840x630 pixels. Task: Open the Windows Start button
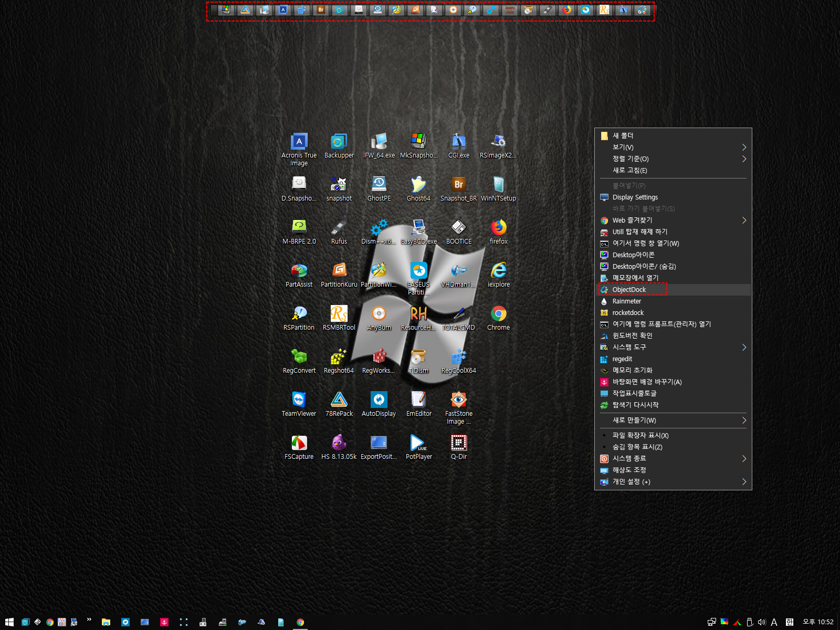click(x=9, y=622)
